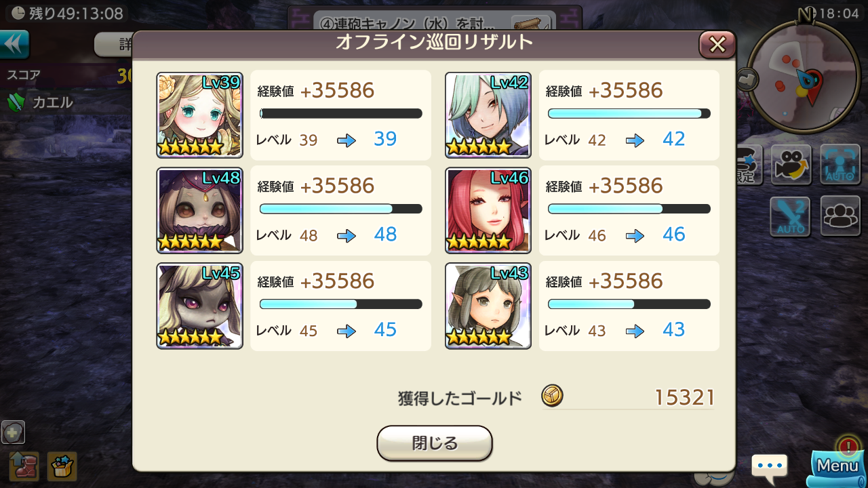Click the gold coin icon
Screen dimensions: 868x488
(x=552, y=396)
